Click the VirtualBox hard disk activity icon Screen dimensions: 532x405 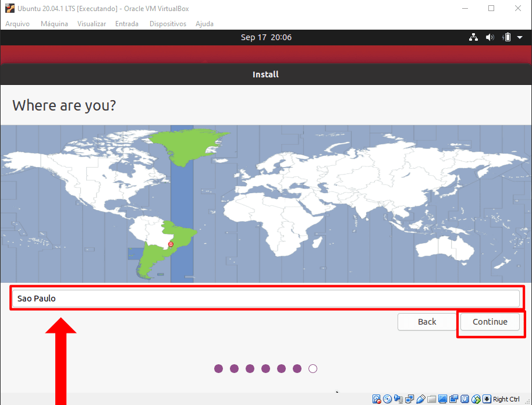click(x=376, y=399)
